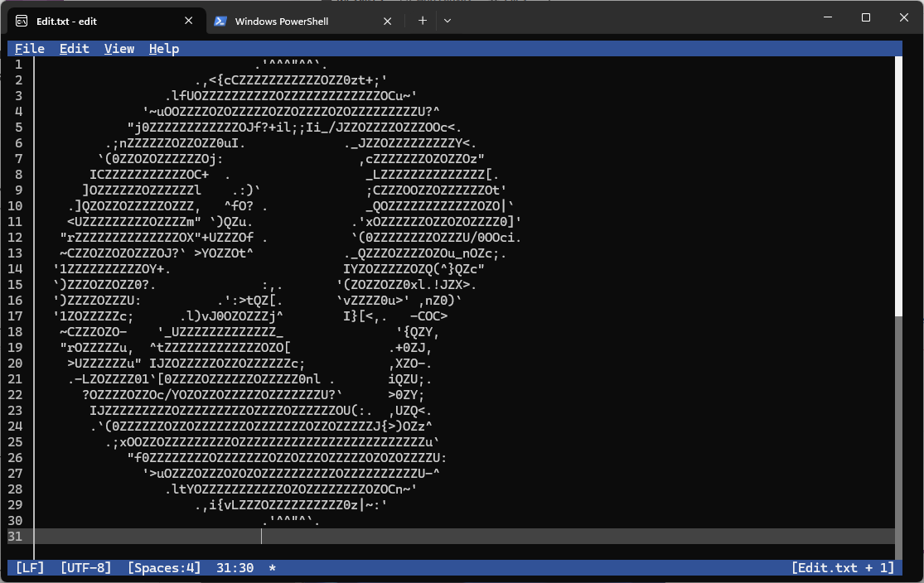Click the editor's vertical scrollbar thumb
Screen dimensions: 924x583
tap(898, 186)
